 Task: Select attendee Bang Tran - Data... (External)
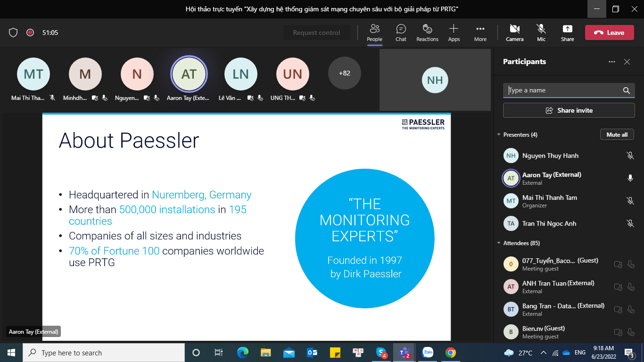(x=569, y=309)
